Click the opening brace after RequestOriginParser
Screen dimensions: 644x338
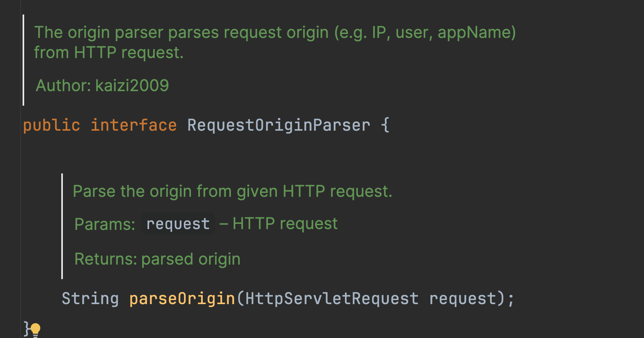[x=385, y=125]
